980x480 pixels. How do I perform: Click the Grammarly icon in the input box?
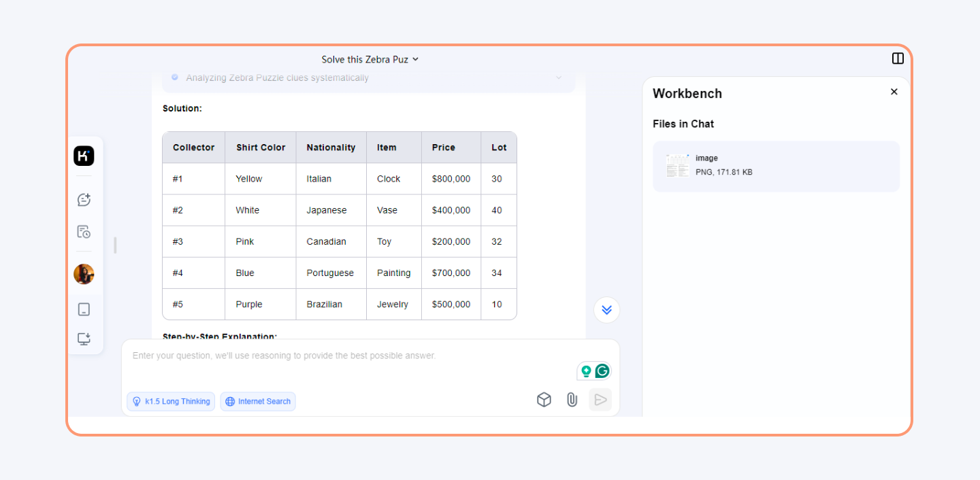(x=602, y=371)
